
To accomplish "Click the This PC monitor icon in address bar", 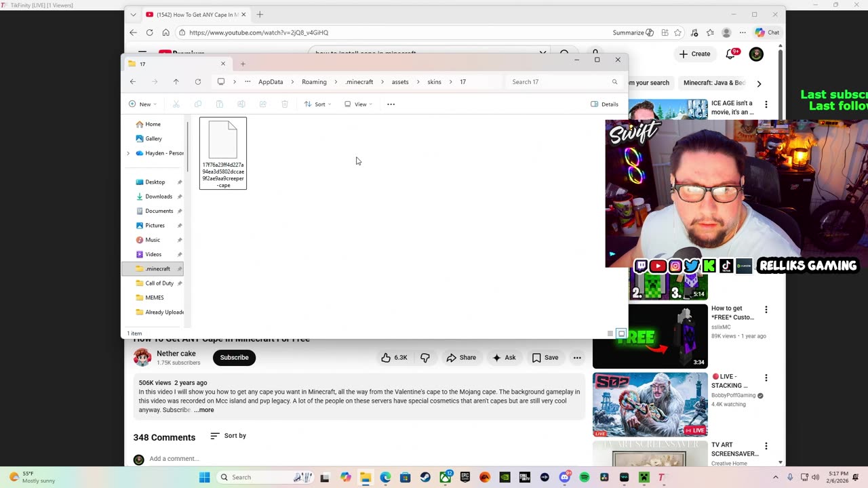I will pos(221,82).
